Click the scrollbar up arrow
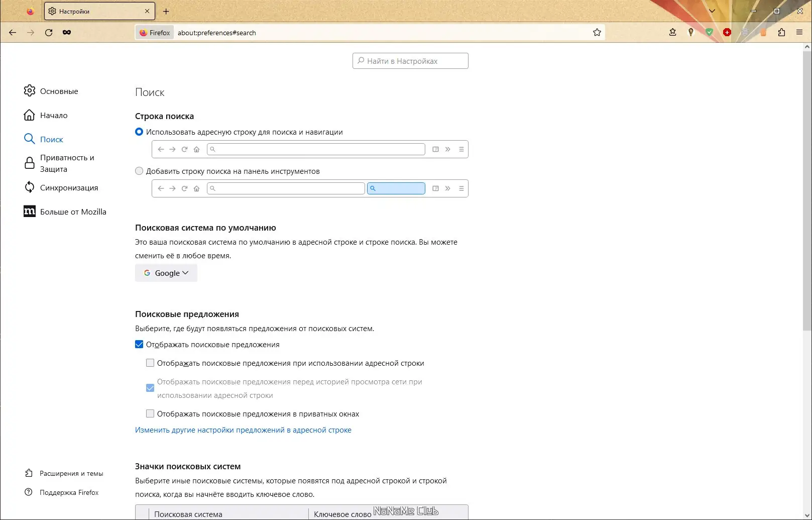This screenshot has width=812, height=520. 807,47
